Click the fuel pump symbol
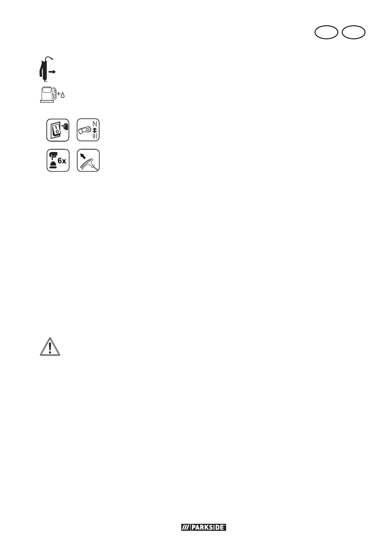Screen dimensions: 392x557 pos(48,94)
